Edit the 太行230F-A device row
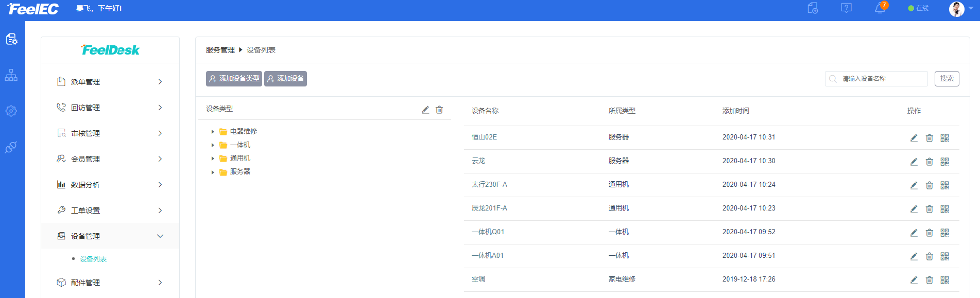 914,185
